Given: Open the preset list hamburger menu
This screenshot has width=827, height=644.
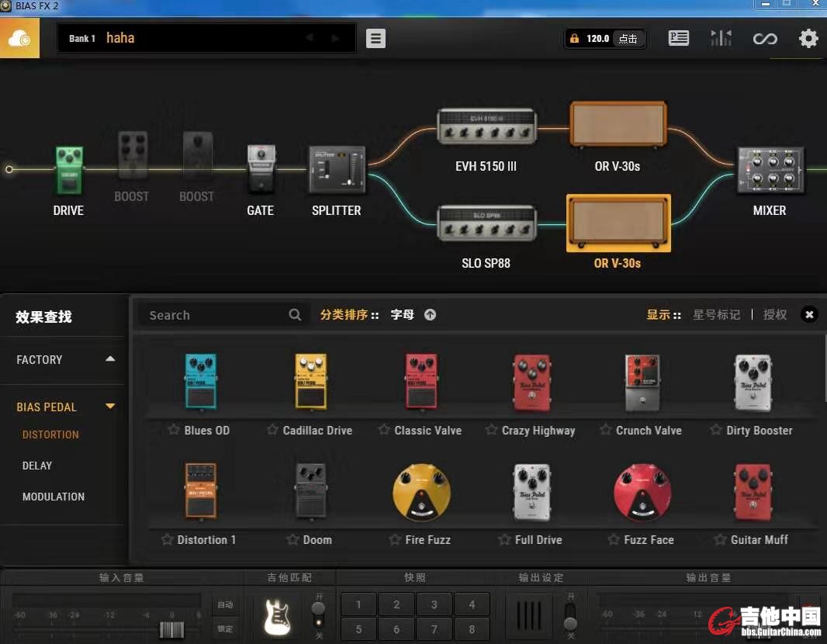Looking at the screenshot, I should pos(375,38).
